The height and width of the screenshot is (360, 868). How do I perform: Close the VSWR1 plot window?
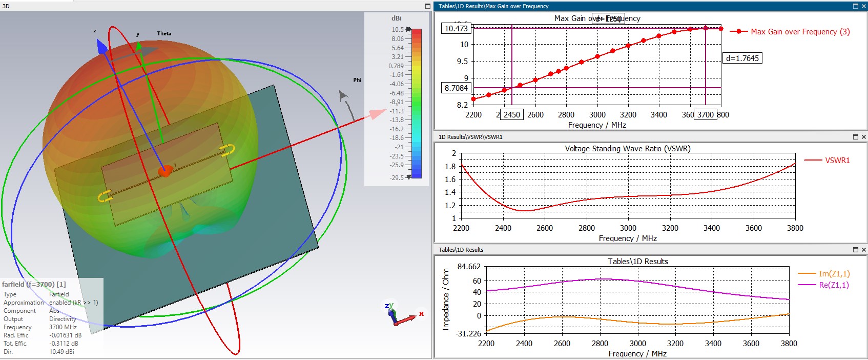pyautogui.click(x=863, y=137)
